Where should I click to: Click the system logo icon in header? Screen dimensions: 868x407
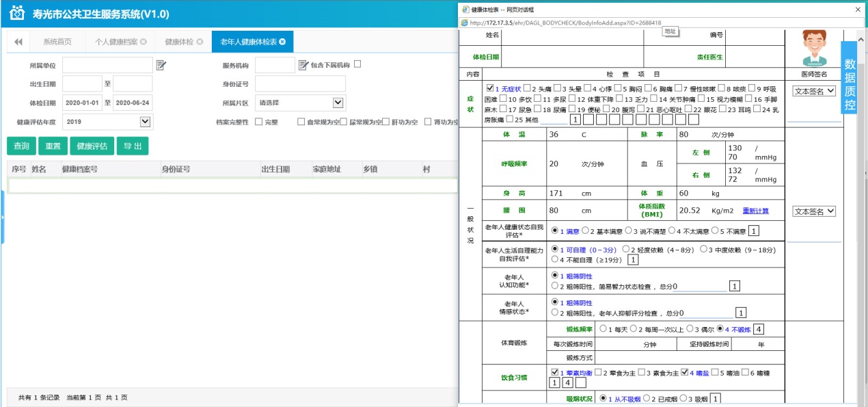tap(16, 14)
